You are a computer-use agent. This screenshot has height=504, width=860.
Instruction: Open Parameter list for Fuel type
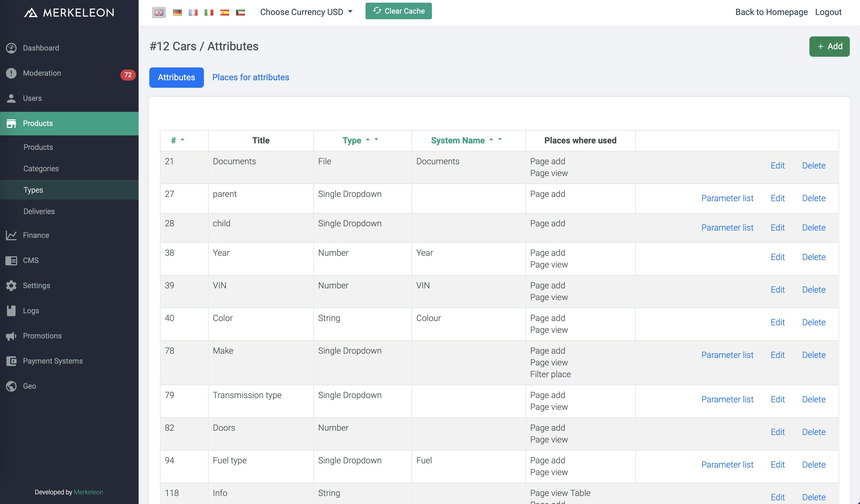point(727,465)
